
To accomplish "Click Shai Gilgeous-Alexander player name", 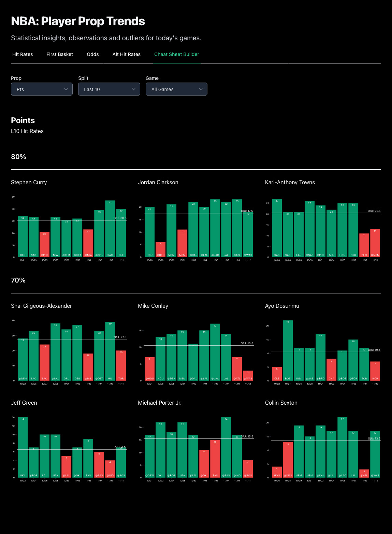I will (x=41, y=306).
